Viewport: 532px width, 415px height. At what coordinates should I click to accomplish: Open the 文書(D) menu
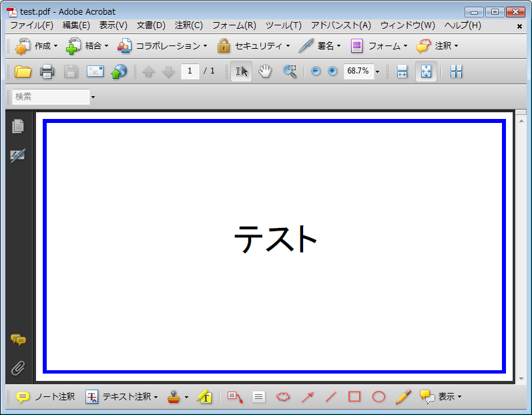(151, 25)
